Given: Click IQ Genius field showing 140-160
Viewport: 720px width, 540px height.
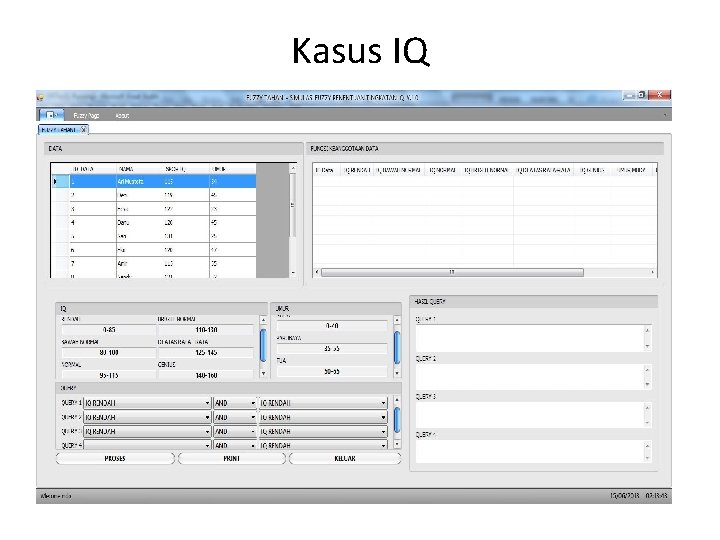Looking at the screenshot, I should [206, 375].
